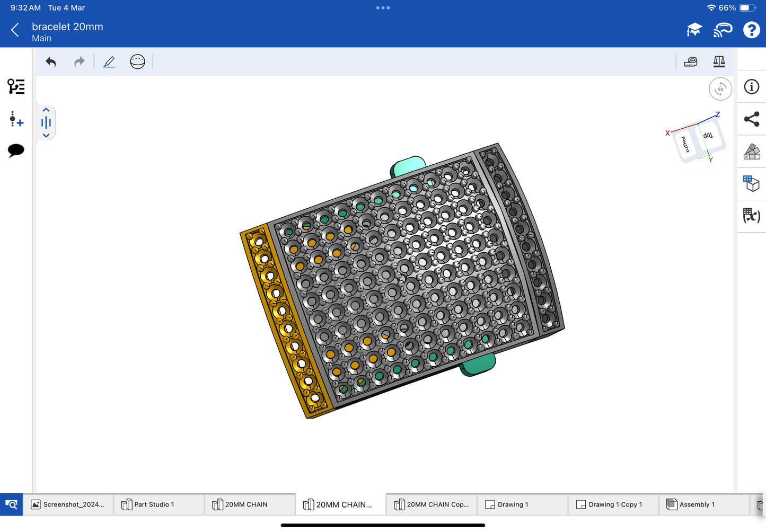Open tab search magnifier at bottom-left
The image size is (766, 532).
[11, 504]
